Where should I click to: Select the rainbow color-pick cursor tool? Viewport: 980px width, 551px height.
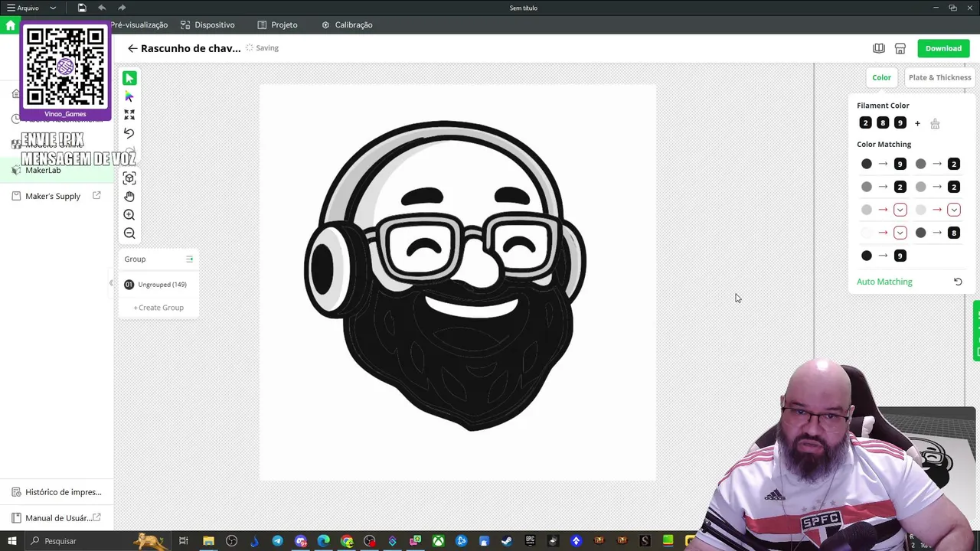(129, 96)
